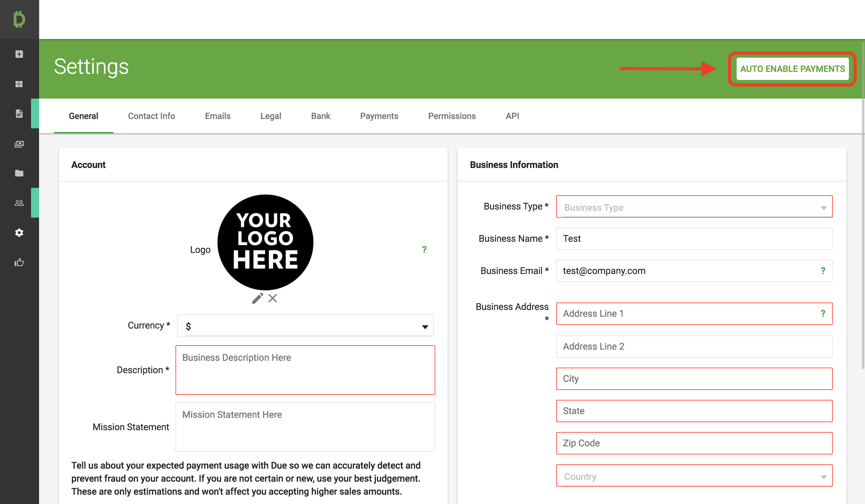Open the Settings gear icon in the sidebar
Image resolution: width=865 pixels, height=504 pixels.
pyautogui.click(x=19, y=232)
